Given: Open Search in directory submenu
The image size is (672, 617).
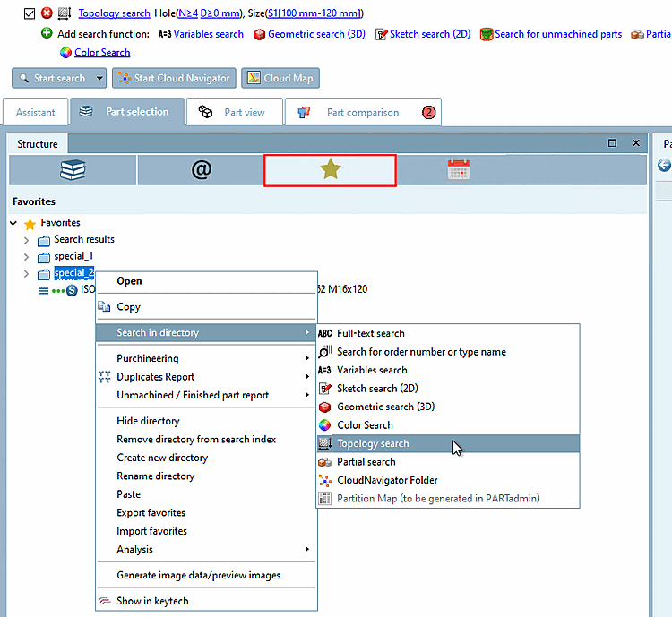Looking at the screenshot, I should 206,332.
